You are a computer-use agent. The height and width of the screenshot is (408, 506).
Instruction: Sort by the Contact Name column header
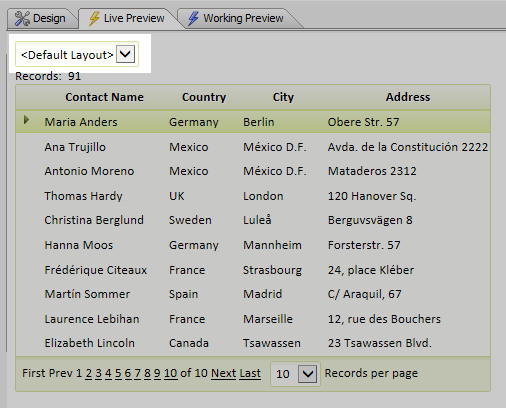pos(104,97)
